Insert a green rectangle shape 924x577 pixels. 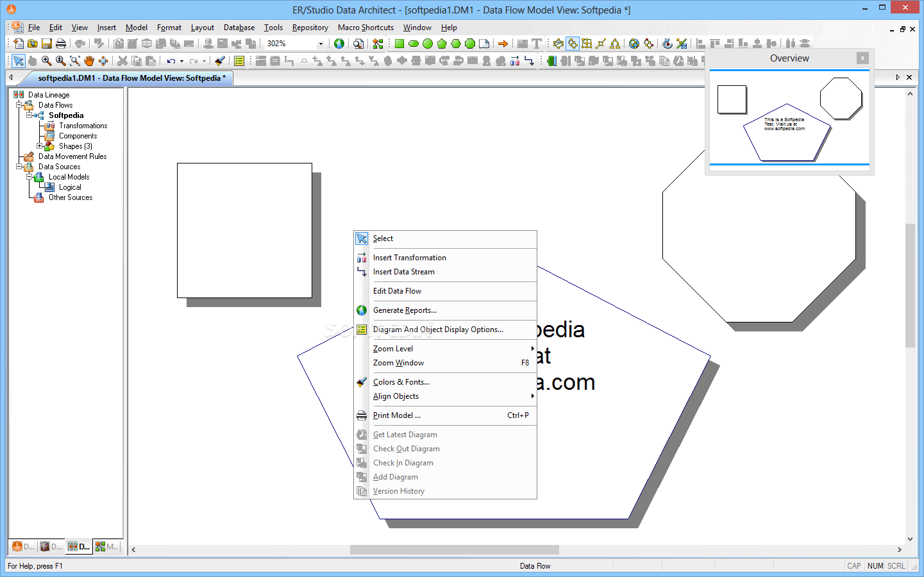click(399, 44)
